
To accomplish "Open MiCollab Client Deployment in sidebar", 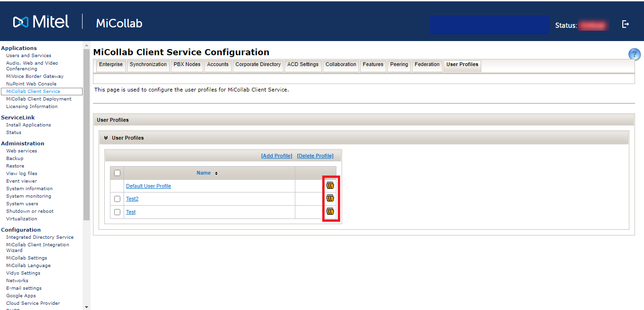I will (x=39, y=99).
